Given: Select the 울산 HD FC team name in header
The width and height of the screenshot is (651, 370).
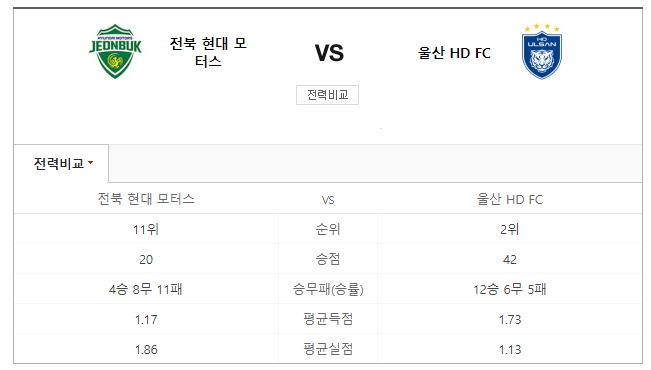Looking at the screenshot, I should pos(454,53).
